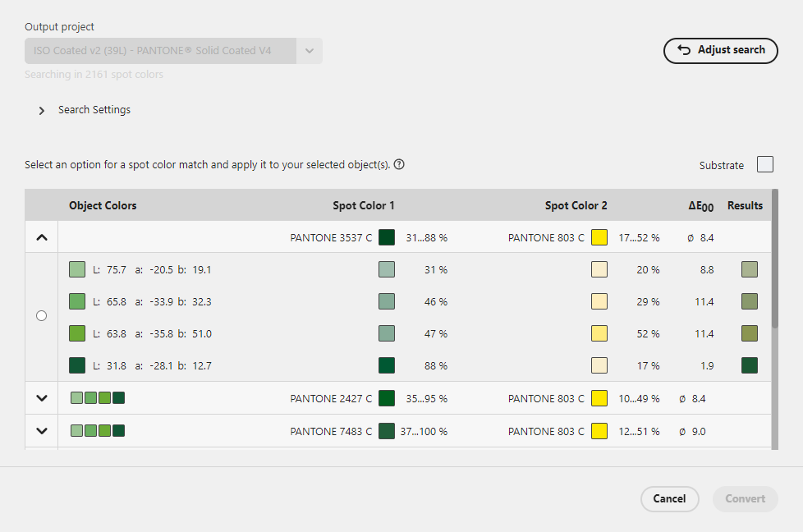
Task: Open the Output project dropdown
Action: tap(310, 50)
